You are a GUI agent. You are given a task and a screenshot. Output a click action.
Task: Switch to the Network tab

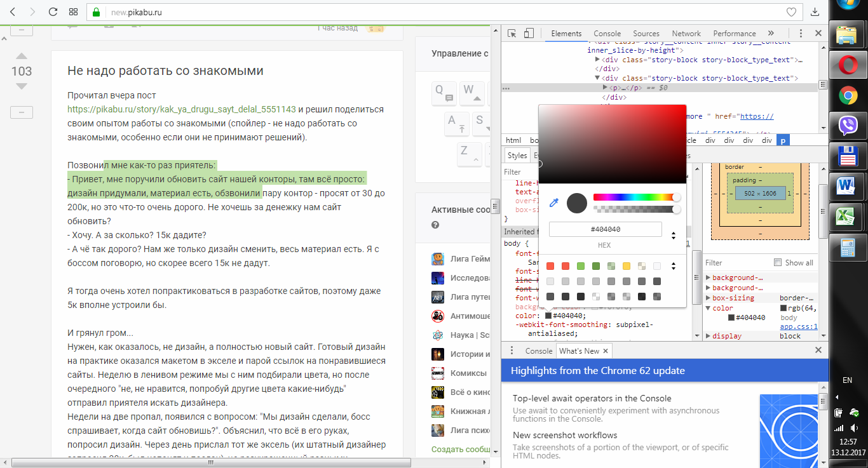686,34
